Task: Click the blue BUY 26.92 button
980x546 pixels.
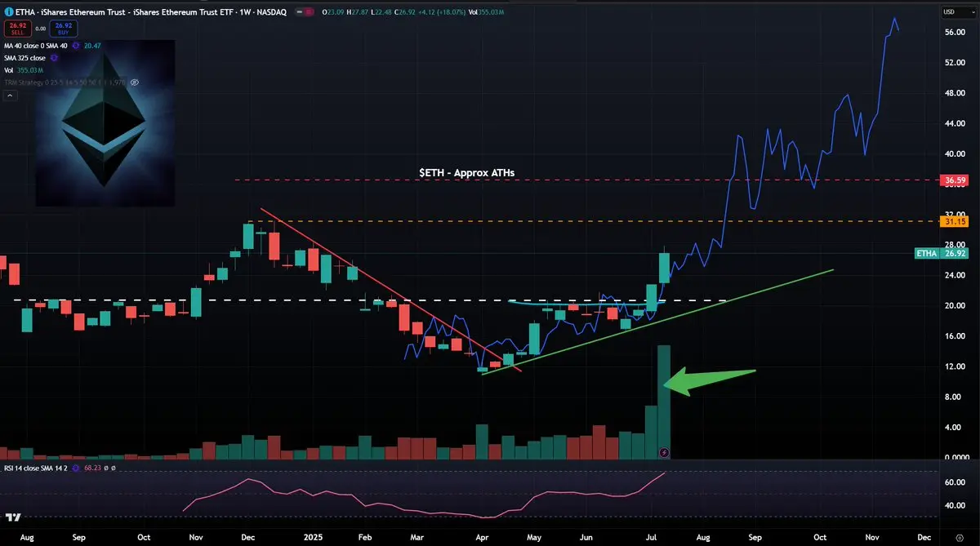Action: tap(65, 28)
